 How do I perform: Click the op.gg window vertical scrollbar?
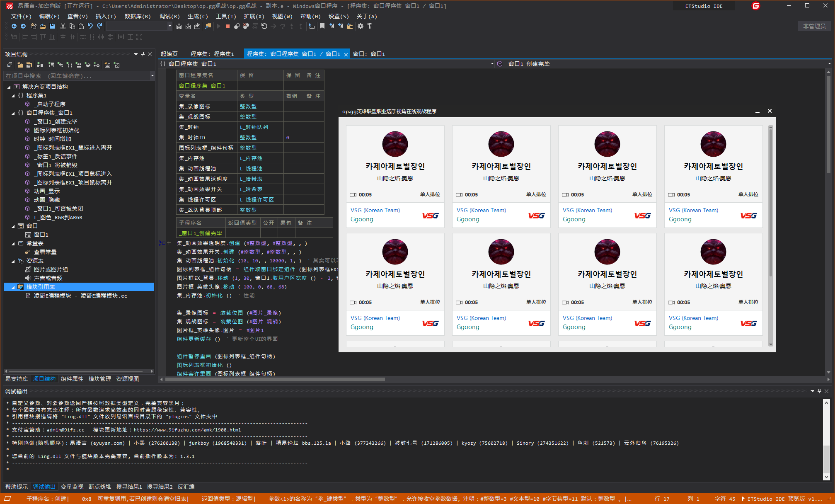pyautogui.click(x=771, y=236)
